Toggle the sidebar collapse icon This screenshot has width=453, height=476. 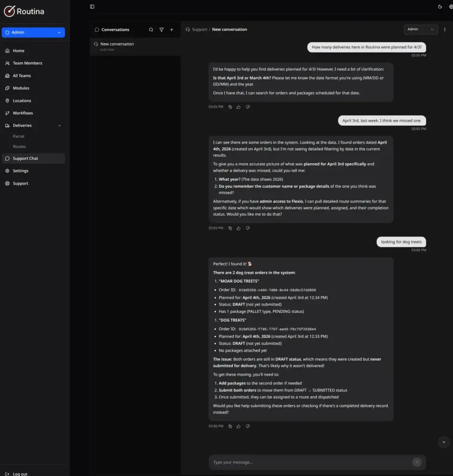pos(92,7)
